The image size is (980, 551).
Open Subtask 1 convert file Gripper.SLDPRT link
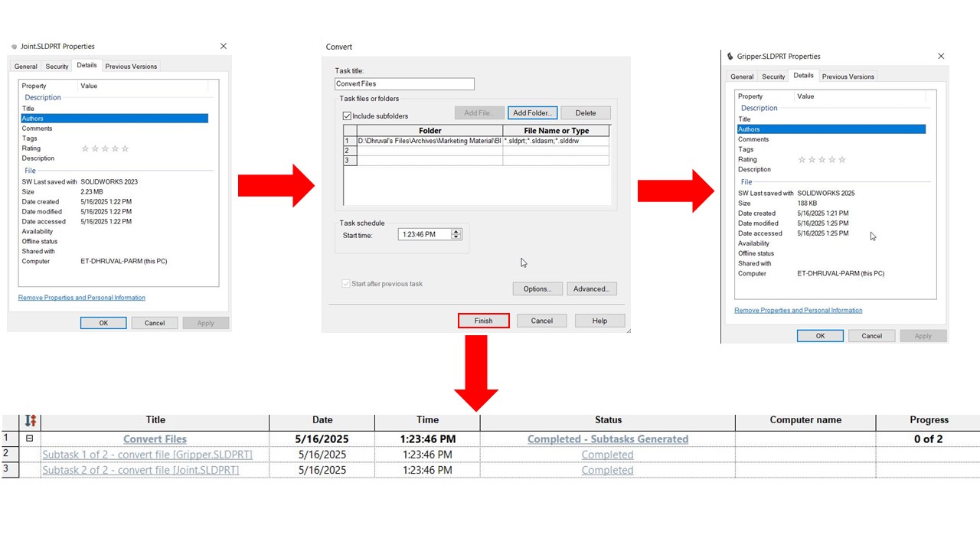(x=147, y=455)
